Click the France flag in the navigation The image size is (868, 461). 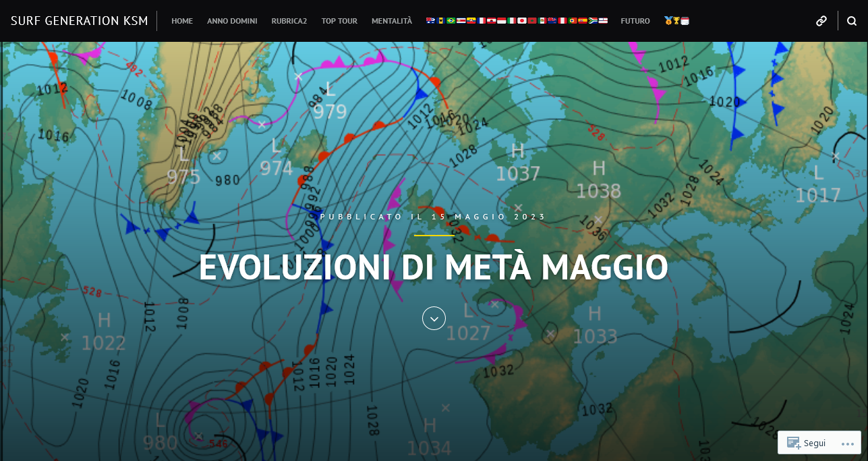click(481, 21)
